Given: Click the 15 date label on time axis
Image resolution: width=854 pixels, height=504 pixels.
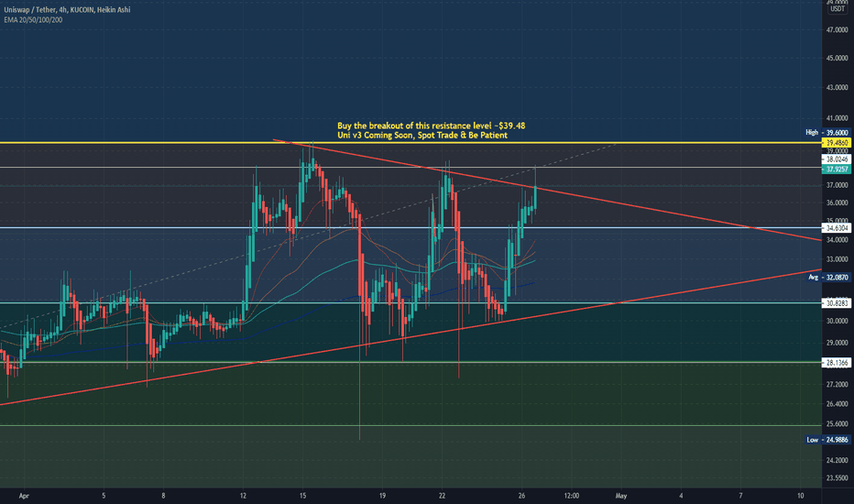Looking at the screenshot, I should pos(302,496).
